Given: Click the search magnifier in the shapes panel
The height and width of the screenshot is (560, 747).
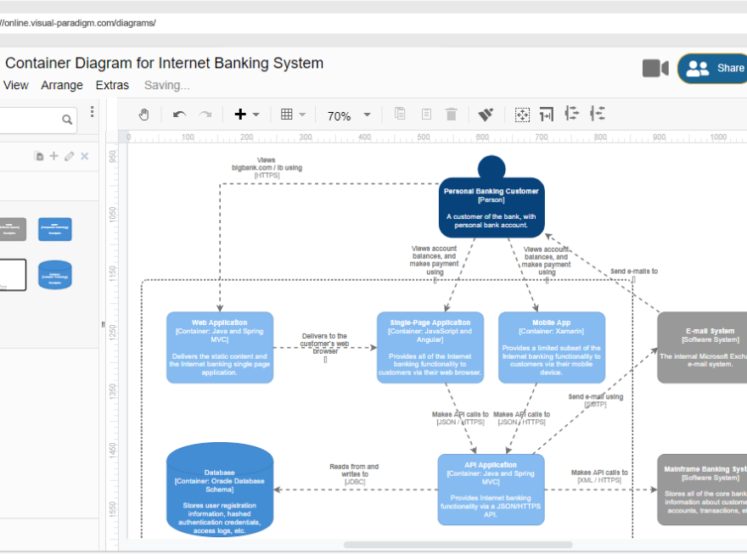Looking at the screenshot, I should (x=67, y=120).
